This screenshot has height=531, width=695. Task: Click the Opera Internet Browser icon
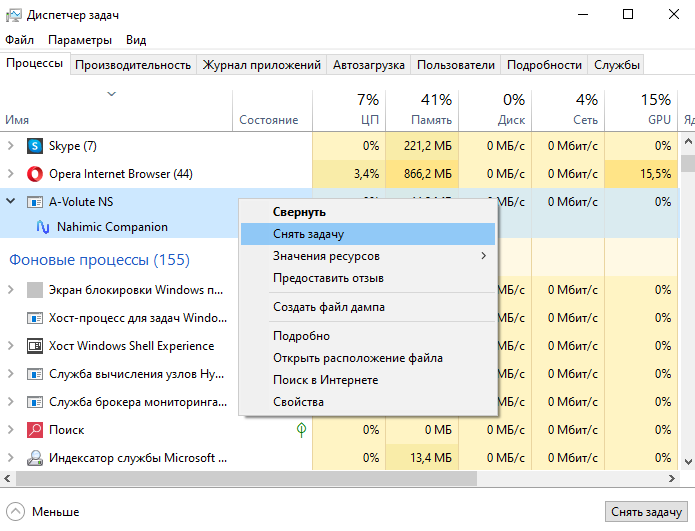[35, 174]
